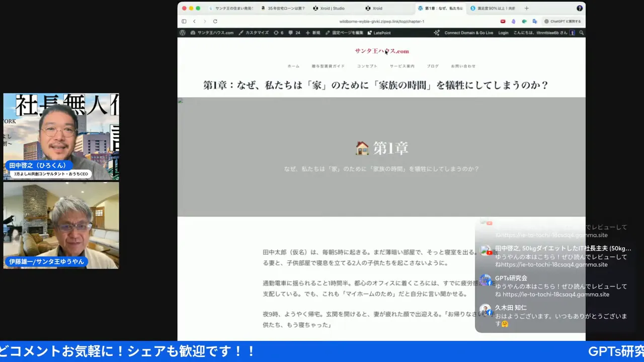Open the WordPress logo menu in admin bar
644x362 pixels.
[x=183, y=33]
